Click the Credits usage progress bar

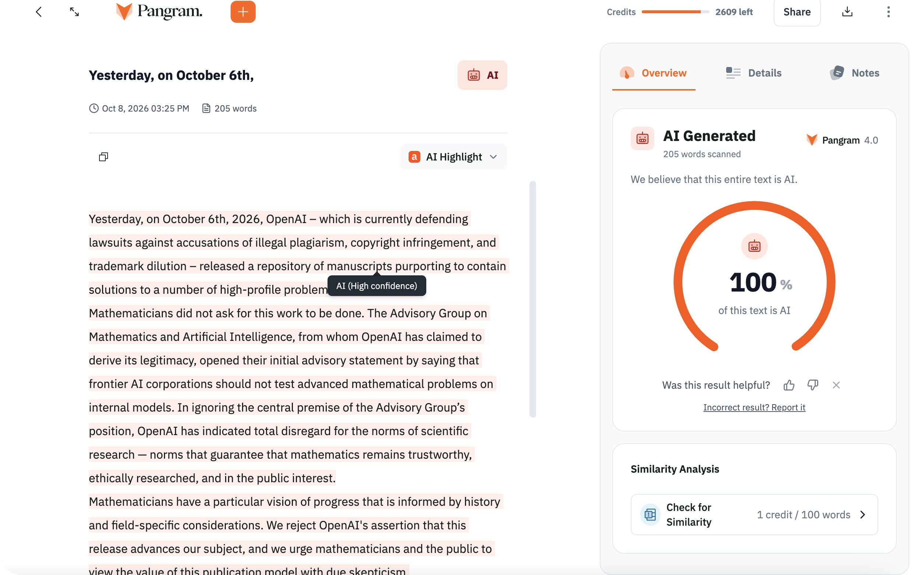coord(675,12)
